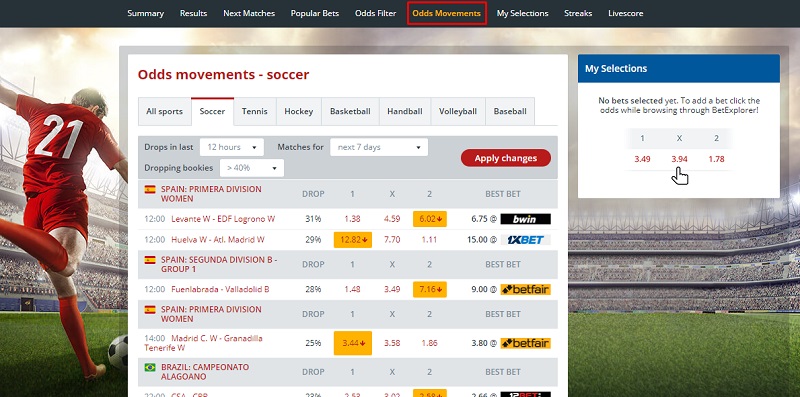The width and height of the screenshot is (800, 397).
Task: Click the Spain flag beside Segunda Division B
Action: (150, 259)
